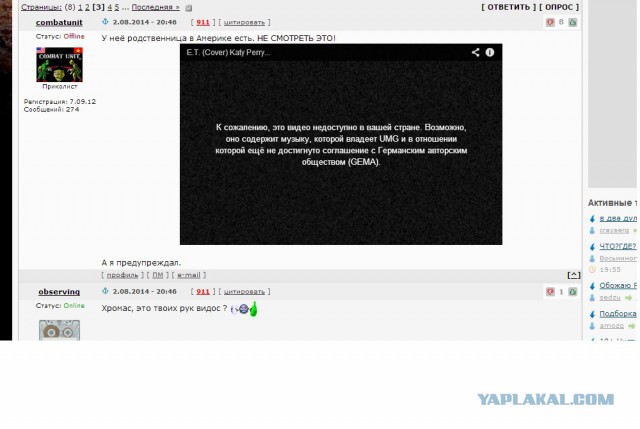The height and width of the screenshot is (429, 640).
Task: Jump to top with [^] link
Action: point(573,275)
